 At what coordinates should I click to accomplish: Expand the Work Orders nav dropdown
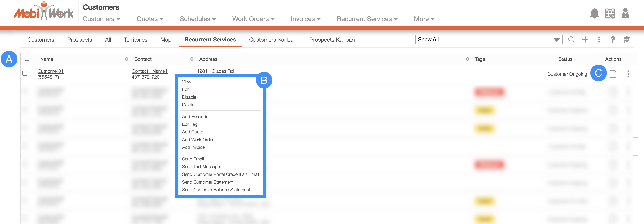[253, 19]
